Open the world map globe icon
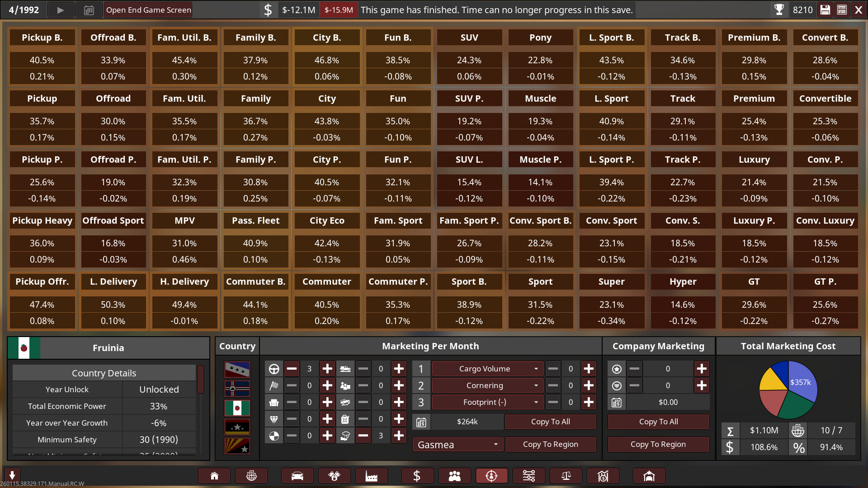Screen dimensions: 868x488 pyautogui.click(x=251, y=476)
